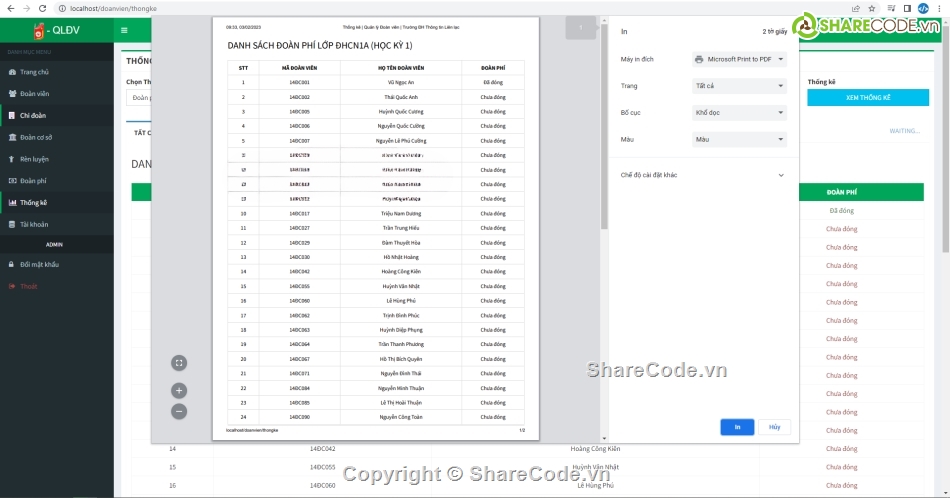Open Đổi mật khẩu in sidebar
The width and height of the screenshot is (950, 498).
tap(56, 265)
